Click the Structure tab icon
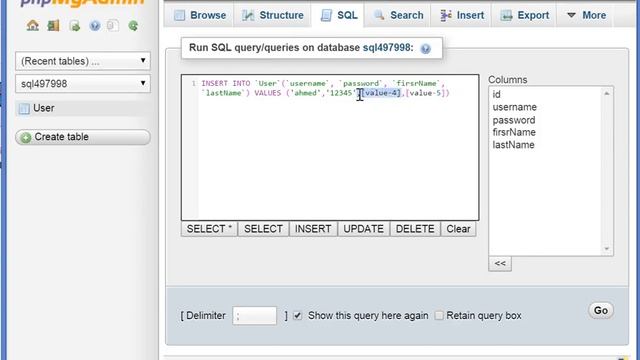The height and width of the screenshot is (360, 640). pos(248,16)
